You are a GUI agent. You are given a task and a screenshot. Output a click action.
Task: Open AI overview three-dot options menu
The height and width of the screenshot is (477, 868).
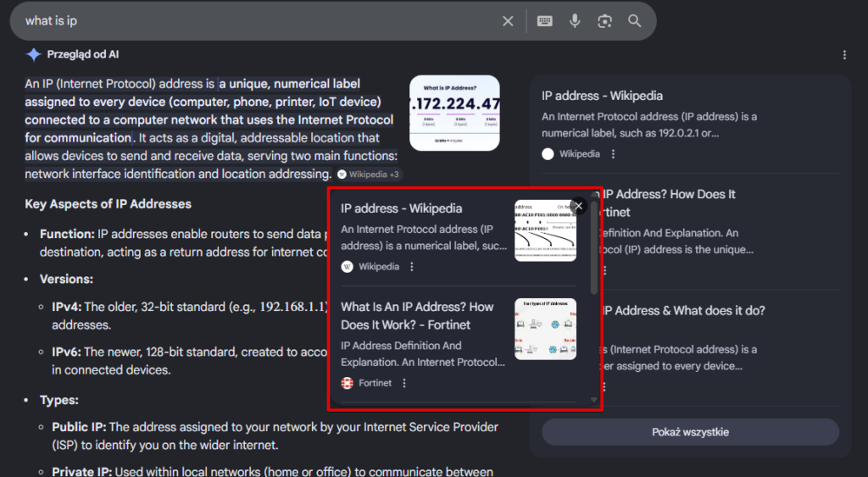pos(844,55)
